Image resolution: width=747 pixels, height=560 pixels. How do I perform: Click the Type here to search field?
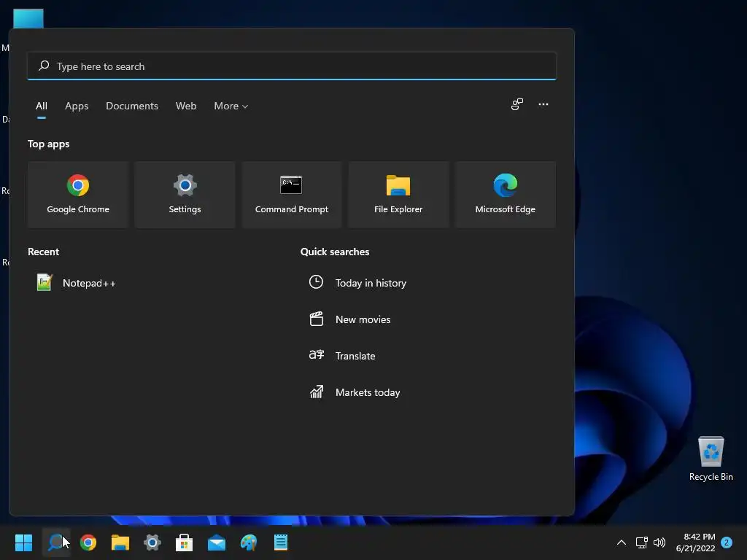pyautogui.click(x=292, y=66)
